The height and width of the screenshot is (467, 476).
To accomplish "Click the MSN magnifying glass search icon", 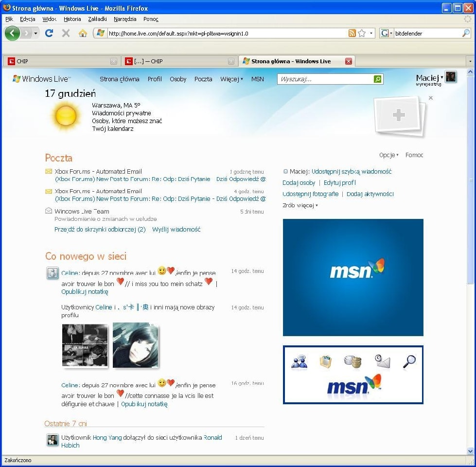I will point(409,361).
